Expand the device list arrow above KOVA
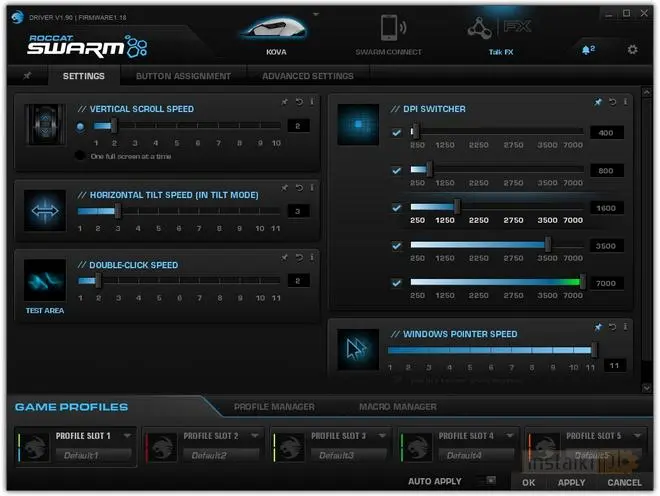The height and width of the screenshot is (496, 660). (x=315, y=15)
